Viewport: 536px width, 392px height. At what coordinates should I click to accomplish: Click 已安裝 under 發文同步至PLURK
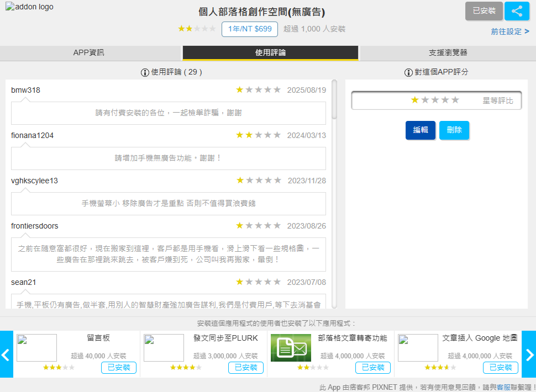click(246, 368)
